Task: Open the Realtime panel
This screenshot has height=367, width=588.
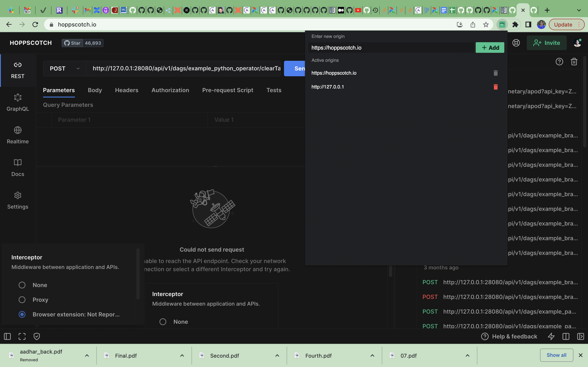Action: coord(18,135)
